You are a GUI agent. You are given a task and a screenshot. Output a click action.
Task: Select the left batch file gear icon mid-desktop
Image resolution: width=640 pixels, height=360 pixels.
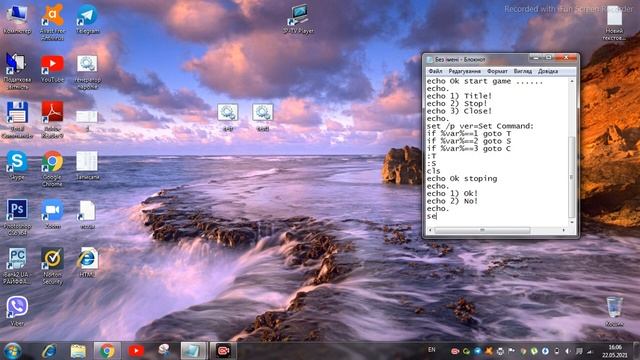point(228,118)
